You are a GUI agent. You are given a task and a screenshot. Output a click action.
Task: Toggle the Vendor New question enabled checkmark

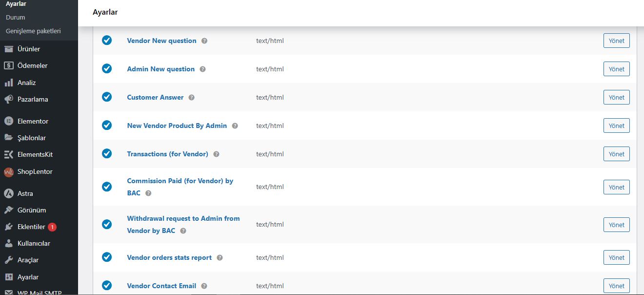pos(107,41)
